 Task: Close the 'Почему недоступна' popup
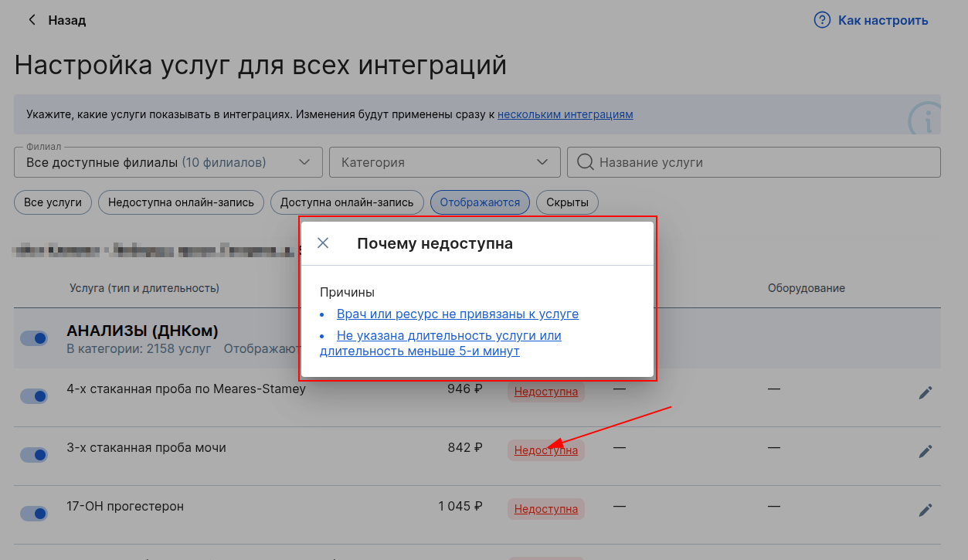click(x=323, y=243)
